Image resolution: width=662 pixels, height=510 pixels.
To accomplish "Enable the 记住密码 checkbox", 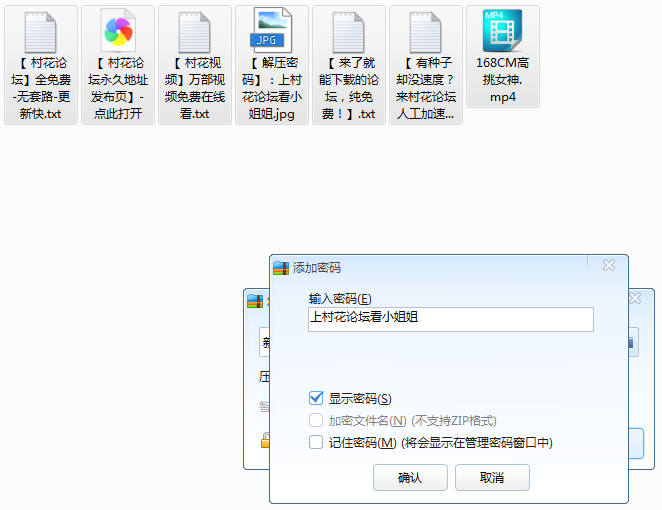I will (x=316, y=442).
